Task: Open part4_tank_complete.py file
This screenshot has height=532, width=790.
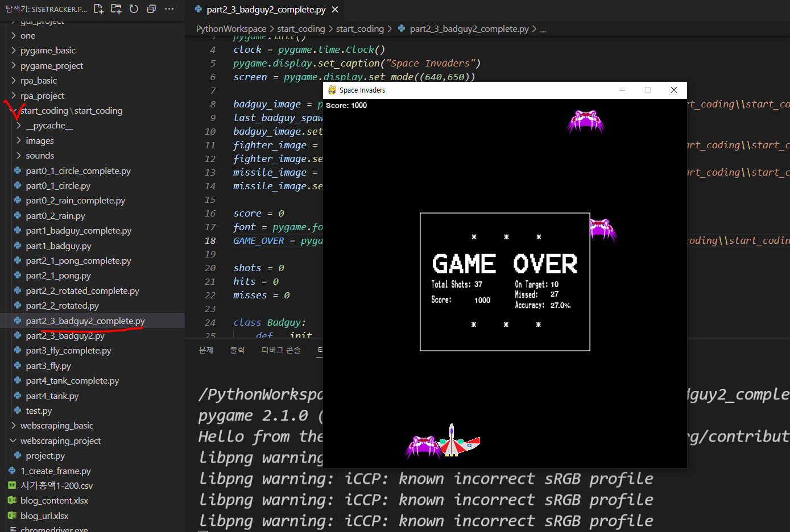Action: [72, 381]
